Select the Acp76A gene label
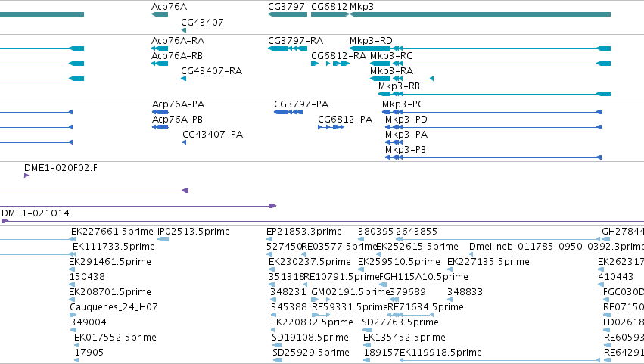The width and height of the screenshot is (644, 364). (x=169, y=7)
